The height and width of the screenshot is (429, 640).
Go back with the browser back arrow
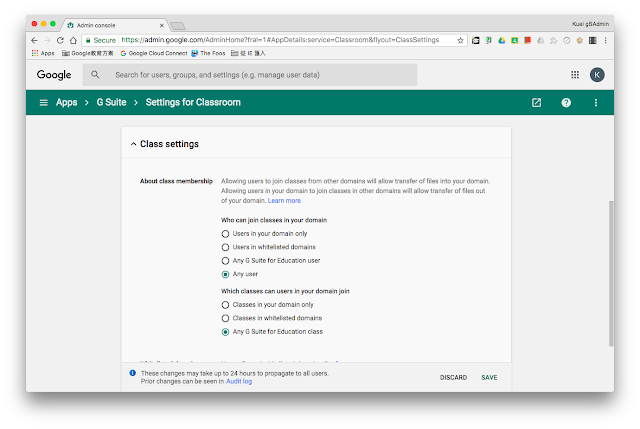[x=34, y=40]
